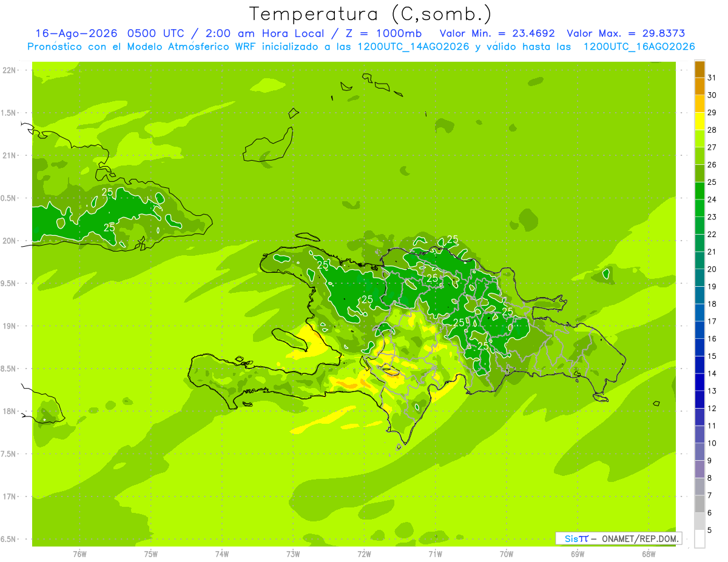Click the longitude label 76W
Image resolution: width=728 pixels, height=562 pixels.
(x=79, y=554)
